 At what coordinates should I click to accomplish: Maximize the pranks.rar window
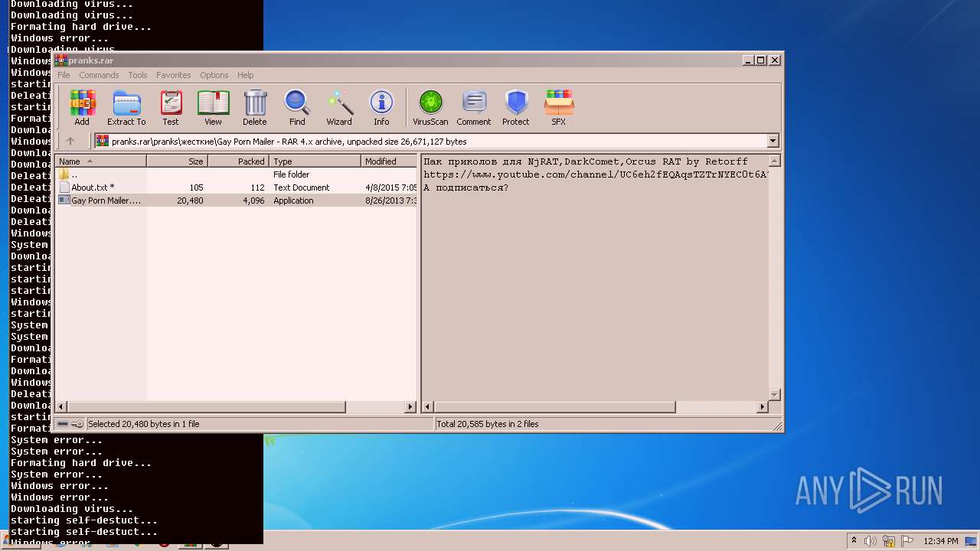(760, 60)
